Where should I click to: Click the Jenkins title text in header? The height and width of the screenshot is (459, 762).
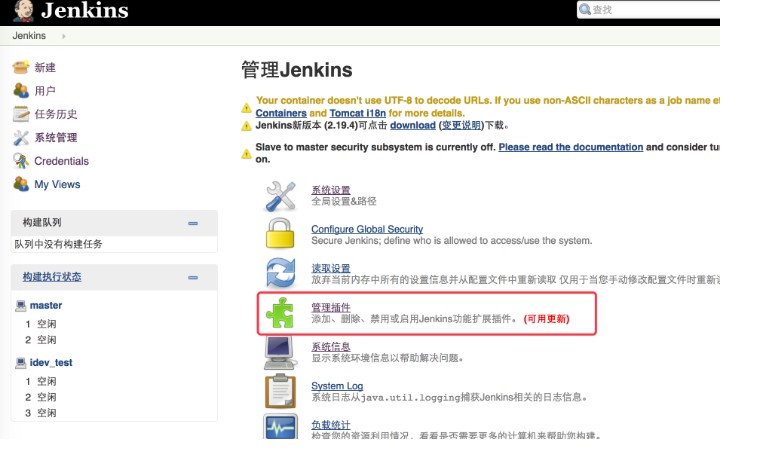85,10
